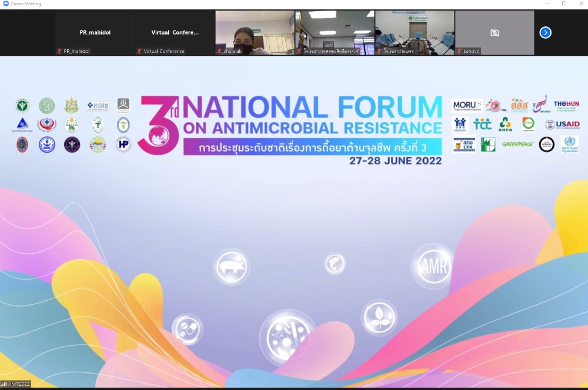
Task: Click muted mic icon beside chulalak name
Action: 219,51
